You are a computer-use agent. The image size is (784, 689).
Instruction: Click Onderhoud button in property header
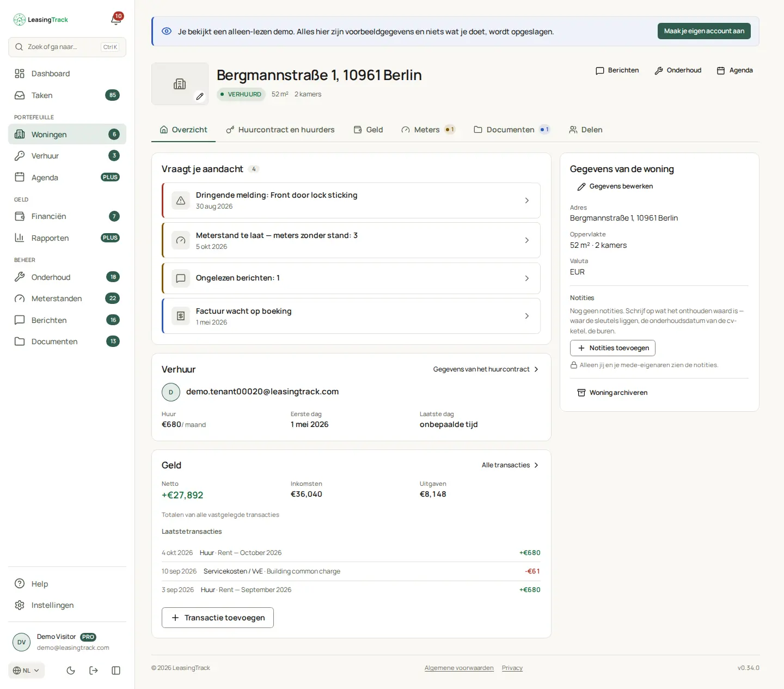pos(678,70)
